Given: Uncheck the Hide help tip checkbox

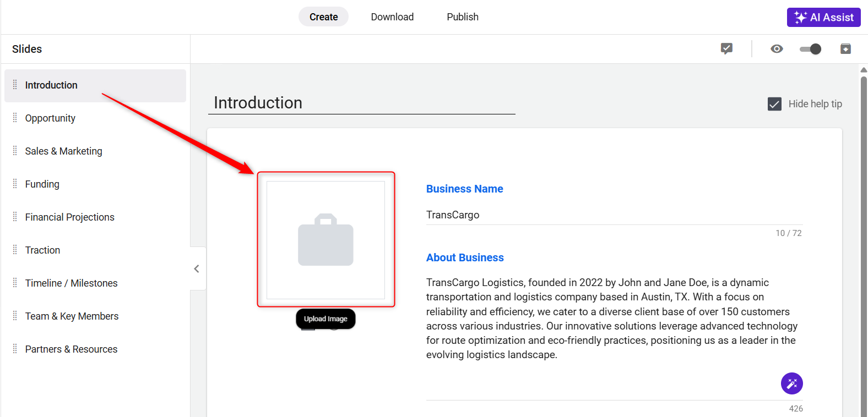Looking at the screenshot, I should pyautogui.click(x=774, y=104).
